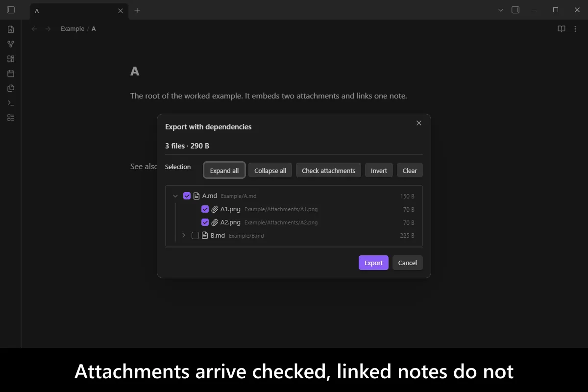Select the A2.png file name

pos(230,222)
